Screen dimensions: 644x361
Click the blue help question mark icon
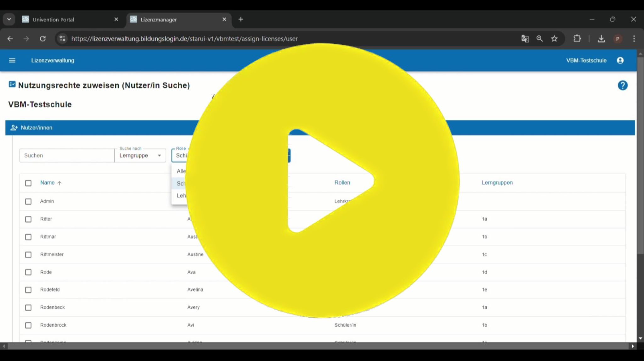tap(622, 86)
